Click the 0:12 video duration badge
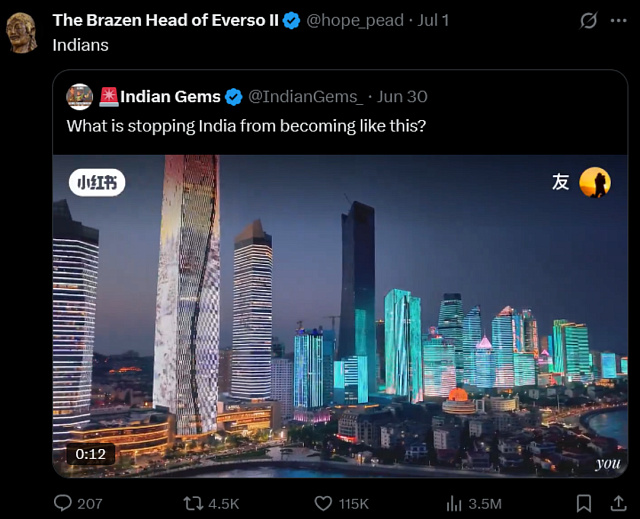This screenshot has height=519, width=640. point(91,454)
